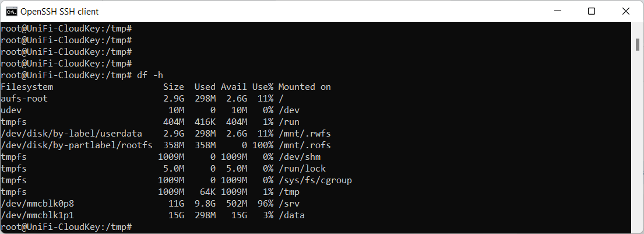The image size is (644, 234).
Task: Click the /sys/fs/cgroup mount point
Action: click(315, 180)
